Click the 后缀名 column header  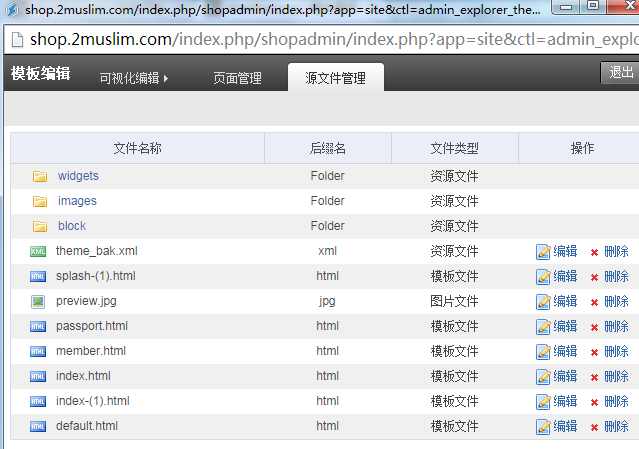tap(328, 148)
